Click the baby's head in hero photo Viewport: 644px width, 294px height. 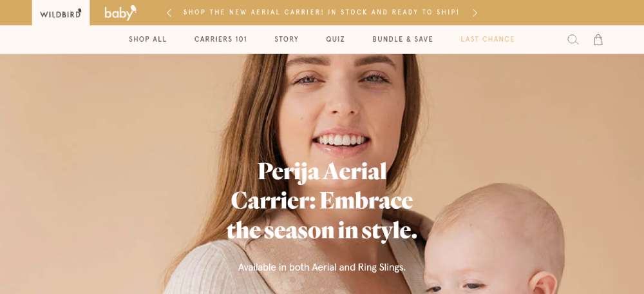(x=495, y=239)
